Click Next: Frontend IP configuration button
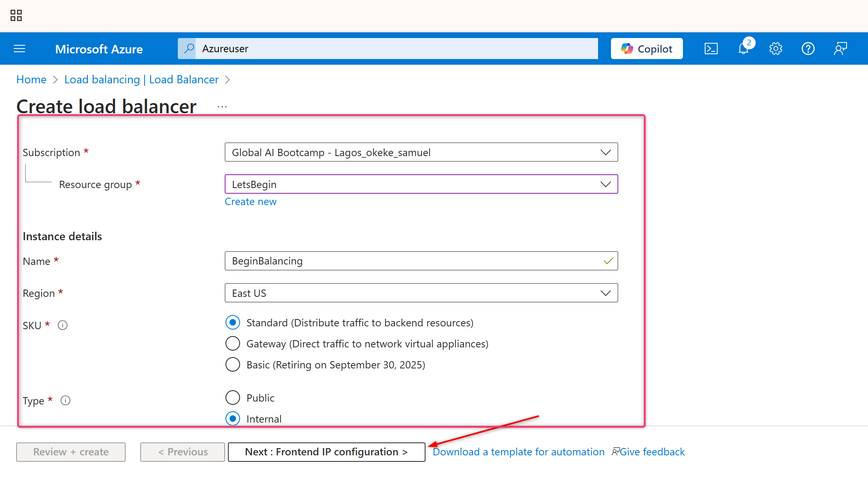Screen dimensions: 868x478 [x=327, y=452]
